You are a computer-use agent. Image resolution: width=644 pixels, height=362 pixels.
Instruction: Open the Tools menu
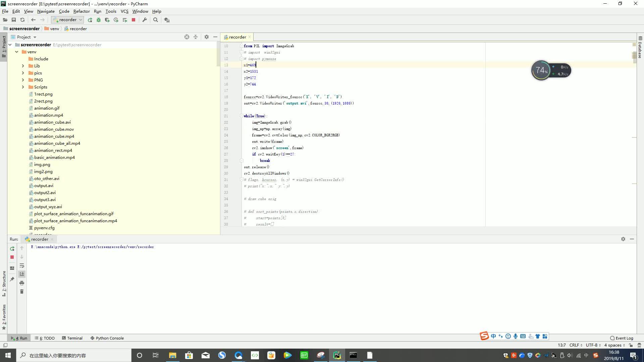pyautogui.click(x=111, y=11)
